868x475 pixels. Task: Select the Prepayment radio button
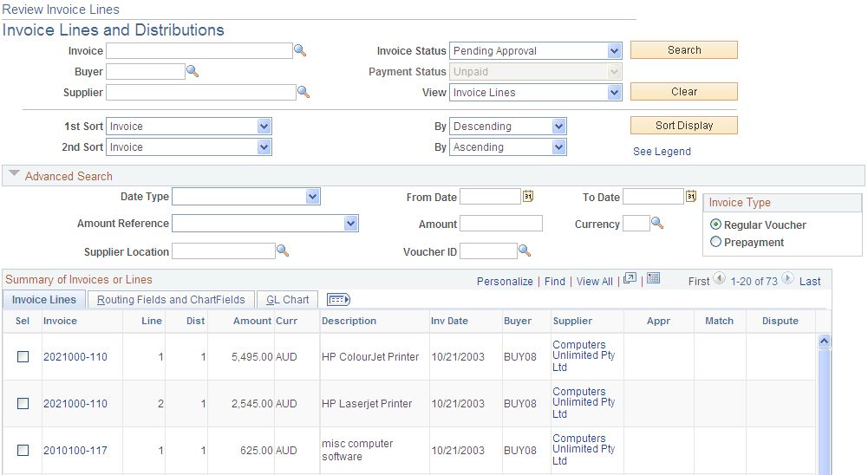click(715, 242)
